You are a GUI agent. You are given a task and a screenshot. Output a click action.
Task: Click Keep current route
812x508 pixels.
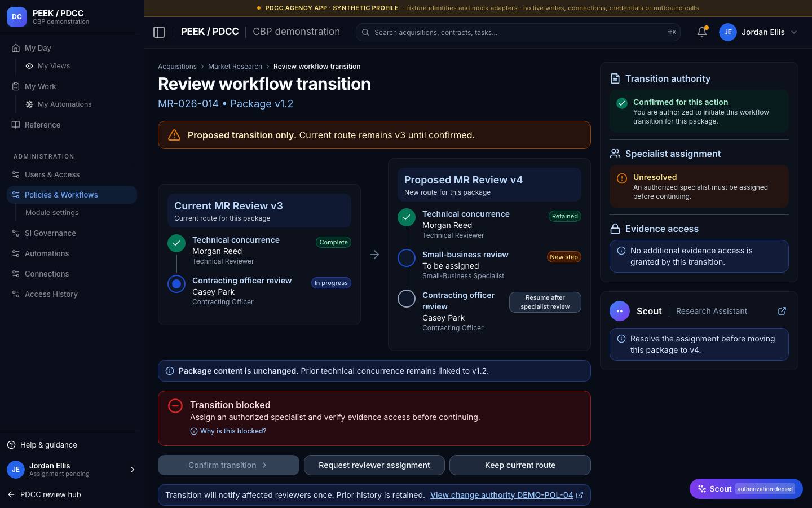point(520,465)
